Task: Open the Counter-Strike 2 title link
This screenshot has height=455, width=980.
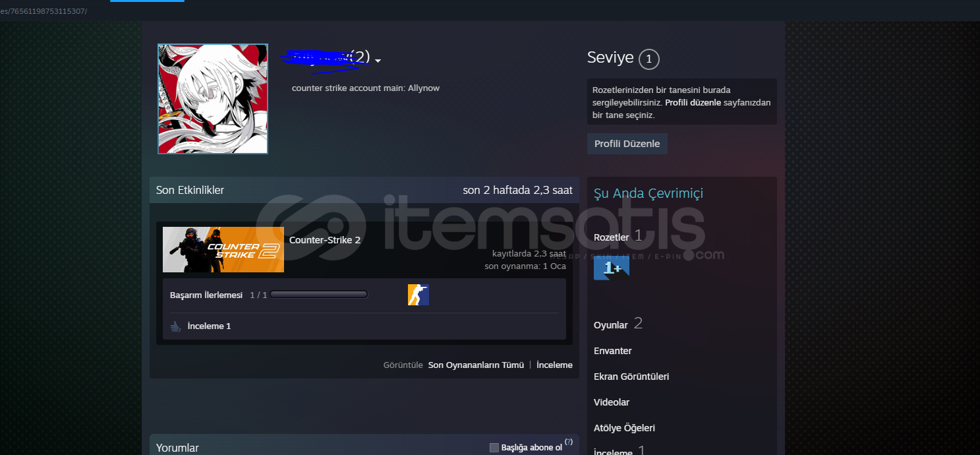Action: [325, 240]
